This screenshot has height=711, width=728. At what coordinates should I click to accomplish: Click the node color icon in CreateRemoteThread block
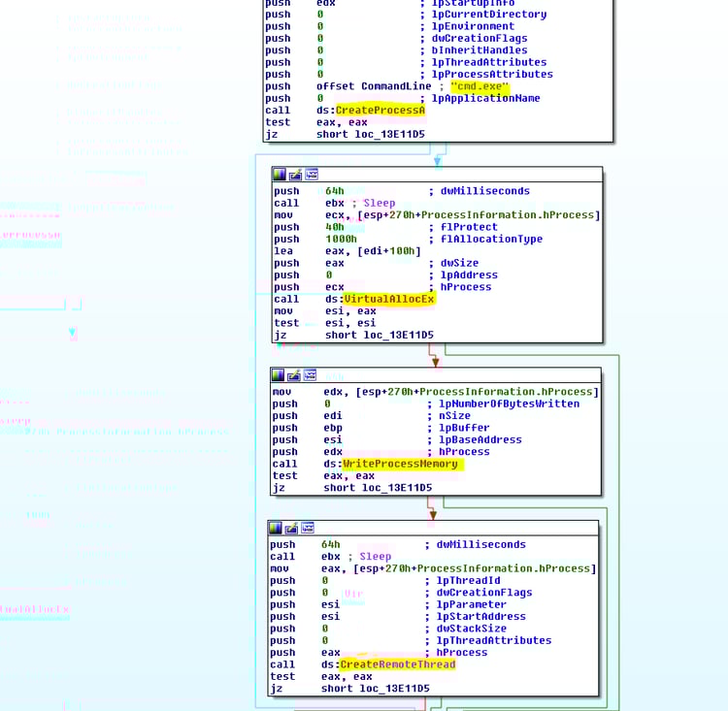click(x=276, y=528)
